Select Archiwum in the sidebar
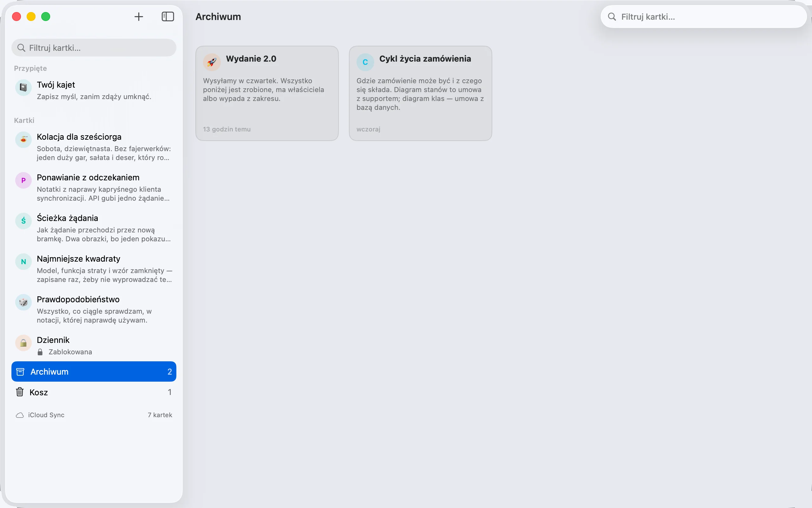Image resolution: width=812 pixels, height=508 pixels. pos(94,371)
